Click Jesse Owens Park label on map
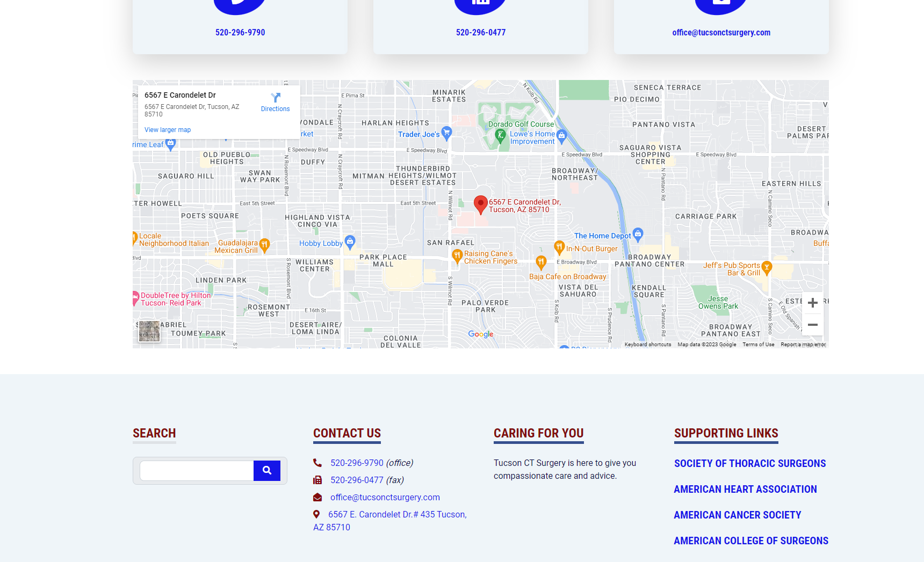This screenshot has height=562, width=924. [718, 303]
